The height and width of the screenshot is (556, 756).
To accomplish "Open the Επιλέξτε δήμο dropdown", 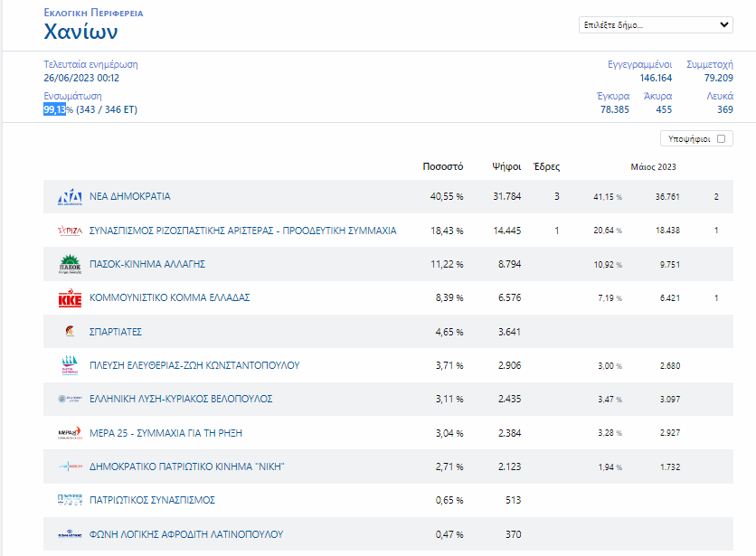I will [x=656, y=25].
